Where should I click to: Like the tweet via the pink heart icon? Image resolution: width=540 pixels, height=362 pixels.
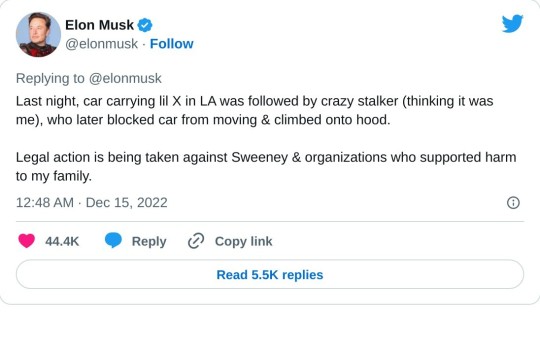tap(27, 241)
